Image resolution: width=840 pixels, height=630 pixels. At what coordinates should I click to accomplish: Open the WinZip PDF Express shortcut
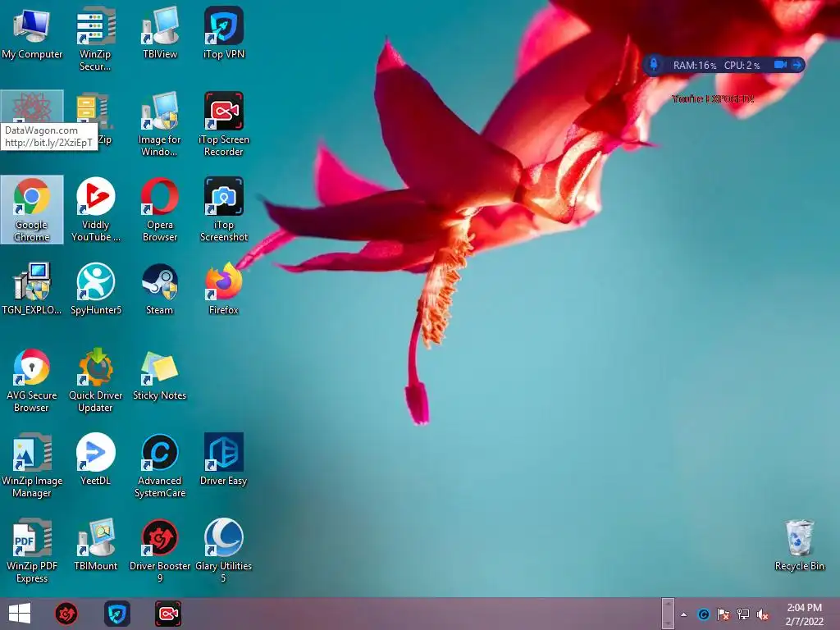32,550
